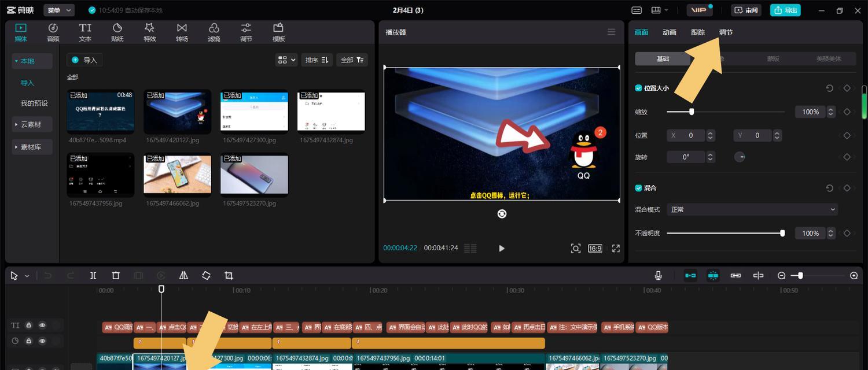
Task: Click the microphone record voiceover icon
Action: click(x=659, y=276)
